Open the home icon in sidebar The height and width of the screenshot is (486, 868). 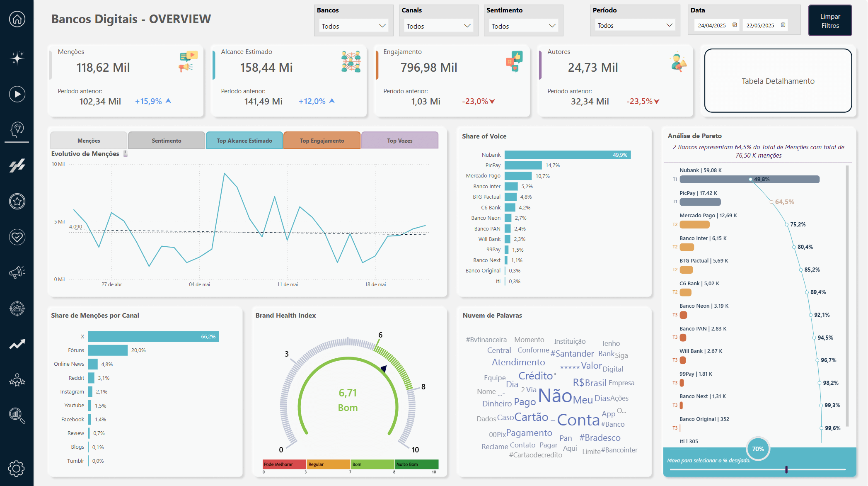[17, 19]
